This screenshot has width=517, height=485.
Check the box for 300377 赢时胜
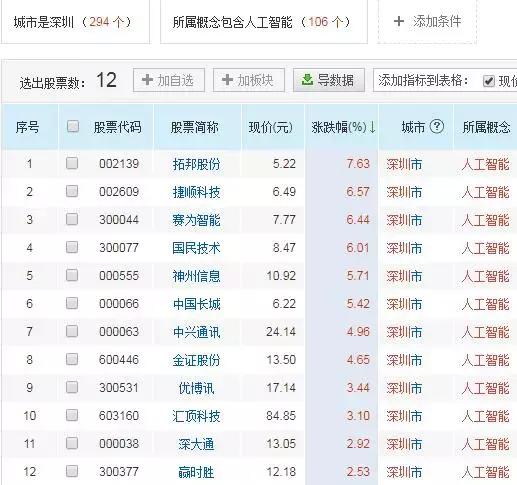click(x=72, y=471)
